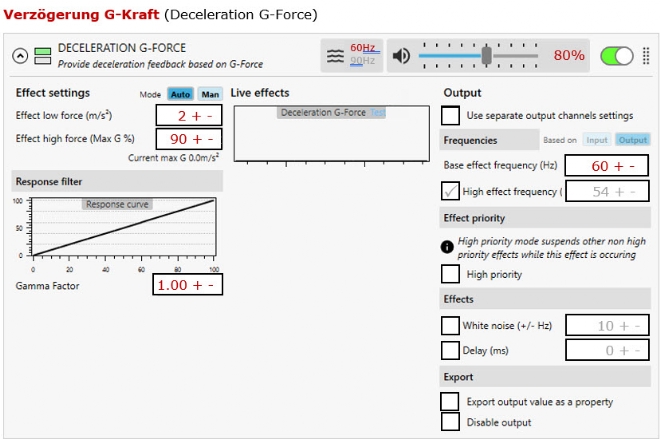
Task: Switch effect mode to Man
Action: (210, 94)
